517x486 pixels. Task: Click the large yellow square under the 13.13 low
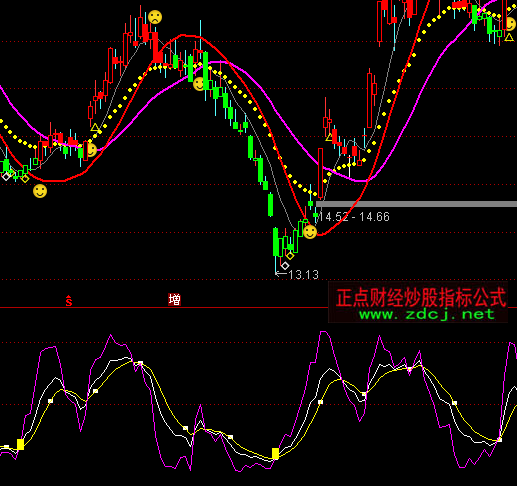(275, 454)
